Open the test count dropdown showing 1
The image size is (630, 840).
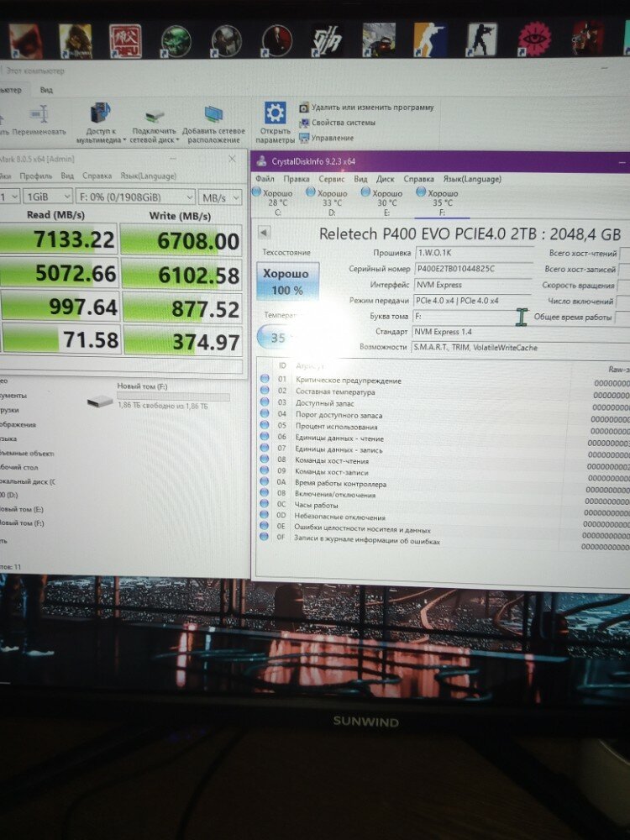(9, 197)
